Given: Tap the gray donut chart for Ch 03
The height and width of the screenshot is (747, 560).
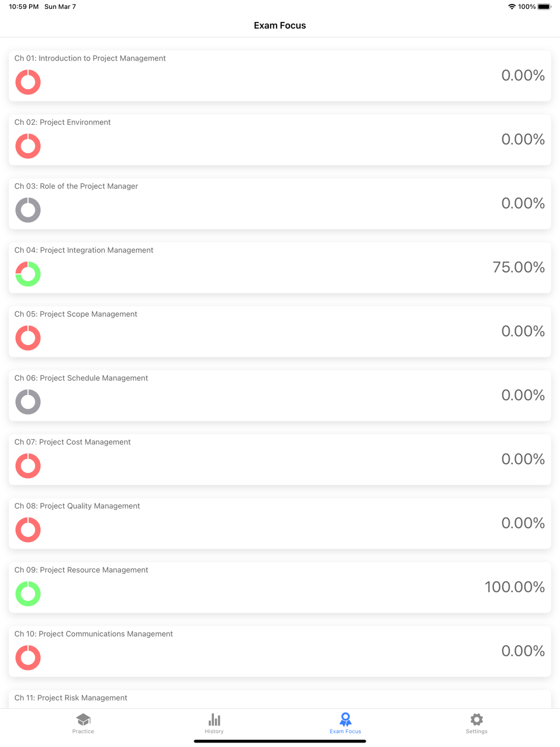Looking at the screenshot, I should click(x=28, y=210).
